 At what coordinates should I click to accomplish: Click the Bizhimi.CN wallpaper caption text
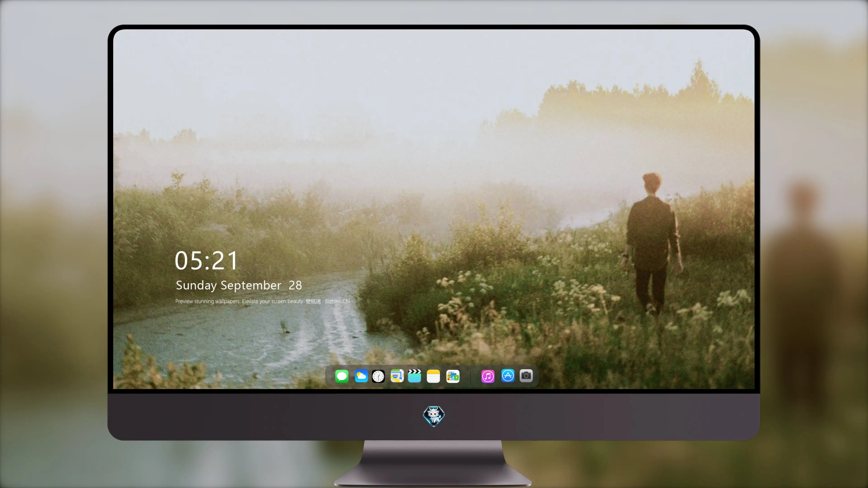[x=262, y=301]
